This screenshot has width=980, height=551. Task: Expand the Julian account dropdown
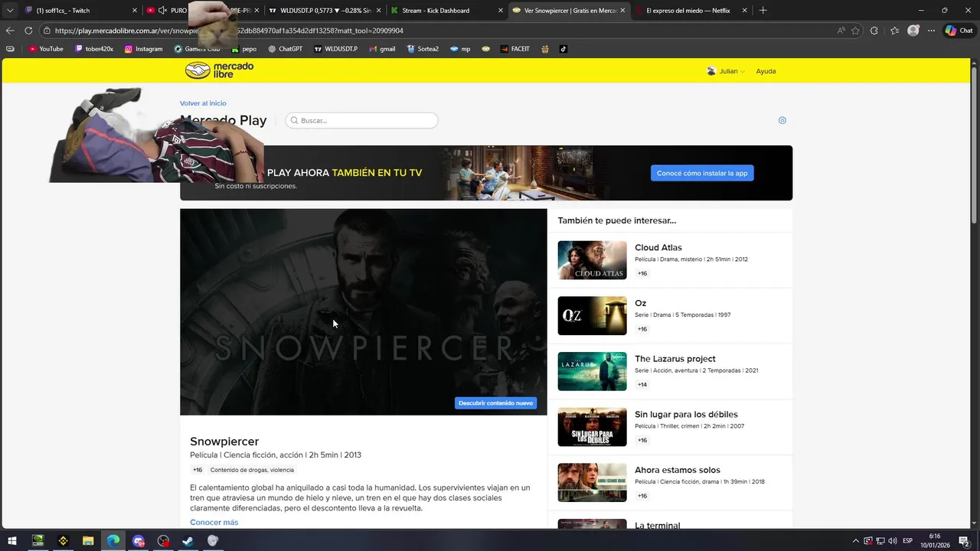click(726, 71)
